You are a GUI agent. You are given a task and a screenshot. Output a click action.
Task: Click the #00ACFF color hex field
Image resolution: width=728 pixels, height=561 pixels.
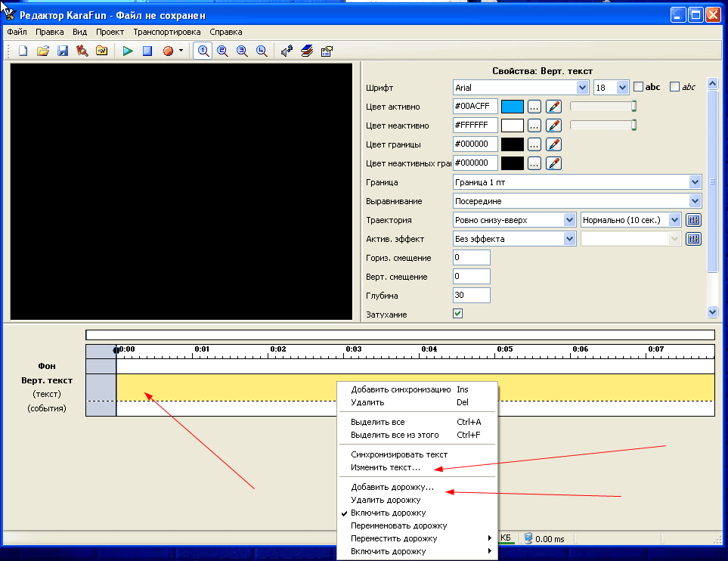476,107
